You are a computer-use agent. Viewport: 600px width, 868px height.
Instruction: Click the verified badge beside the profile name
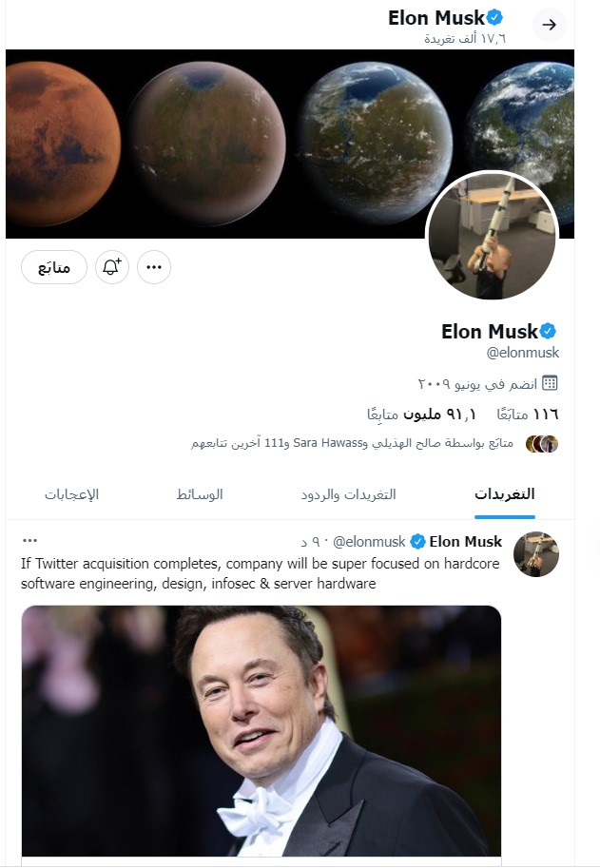tap(549, 331)
